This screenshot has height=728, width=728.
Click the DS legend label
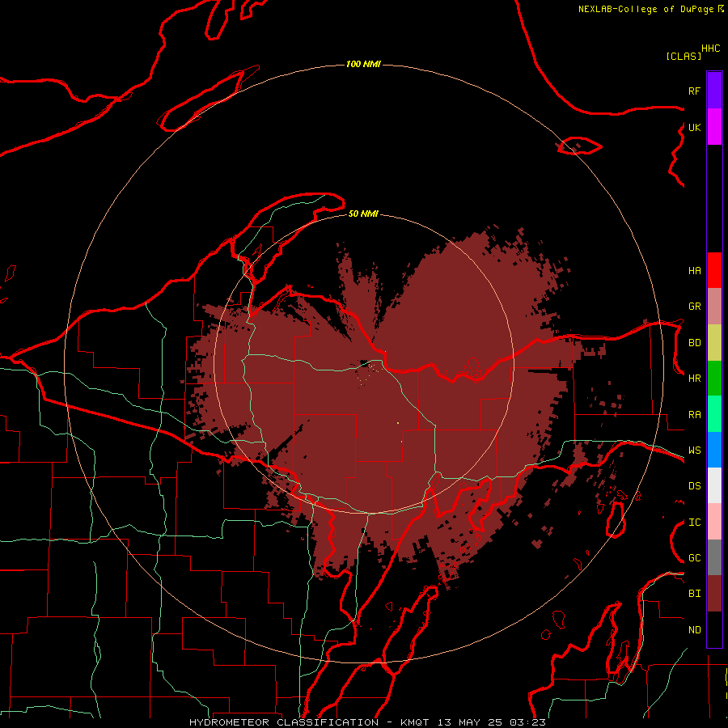point(694,486)
